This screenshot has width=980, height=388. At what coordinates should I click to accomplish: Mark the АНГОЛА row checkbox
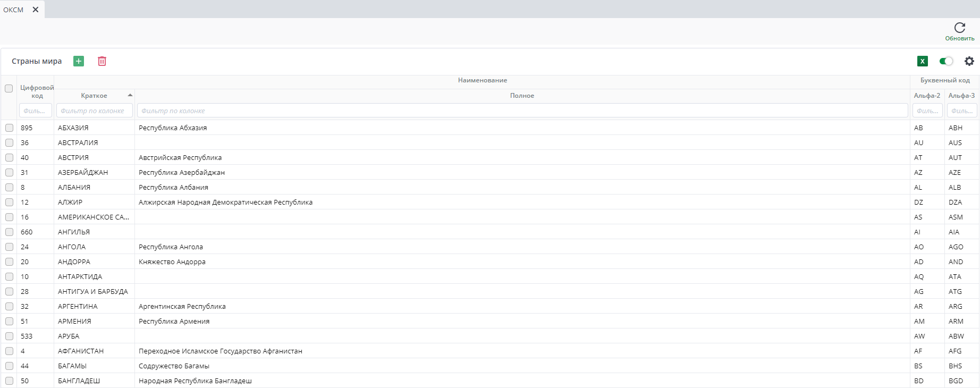pyautogui.click(x=9, y=247)
